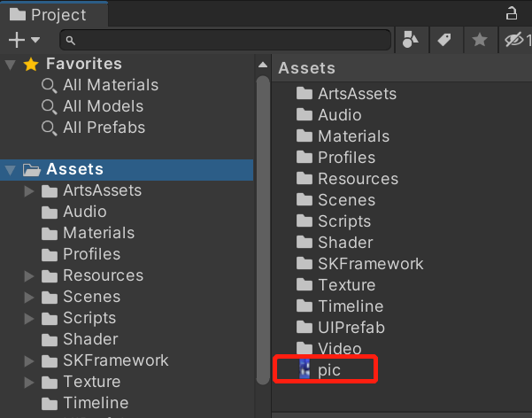Collapse the Favorites section arrow
Screen dimensions: 532x418
pos(11,64)
